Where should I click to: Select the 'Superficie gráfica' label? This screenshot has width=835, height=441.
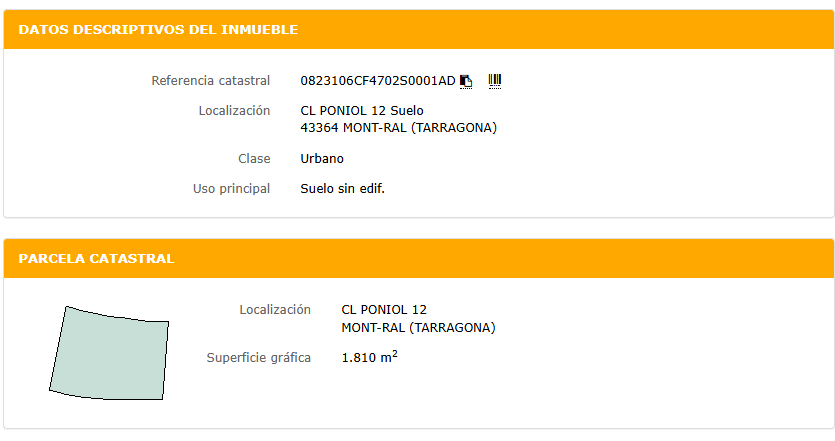258,358
